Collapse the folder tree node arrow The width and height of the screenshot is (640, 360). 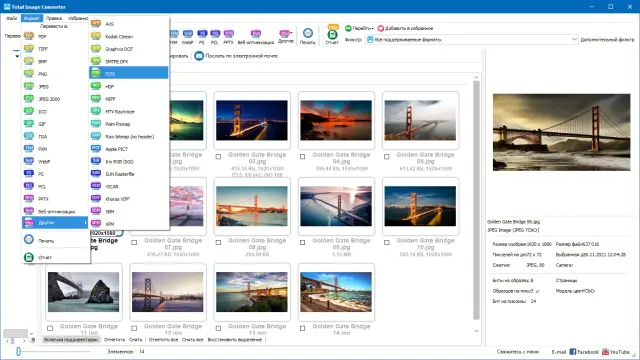tap(17, 56)
